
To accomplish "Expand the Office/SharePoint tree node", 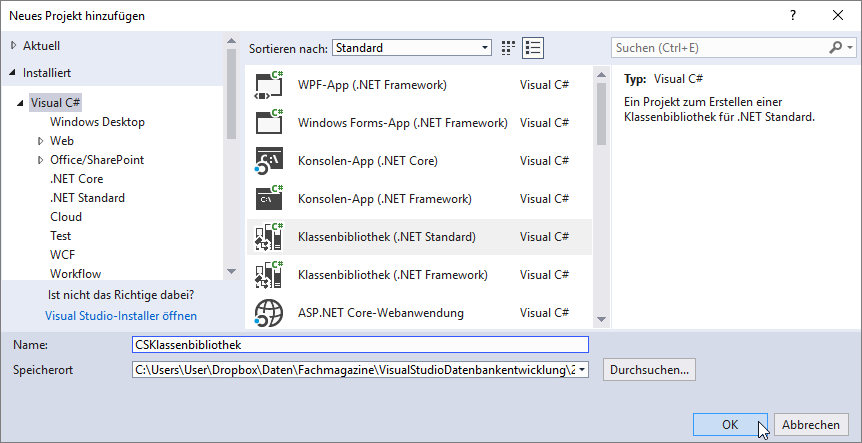I will pos(41,160).
